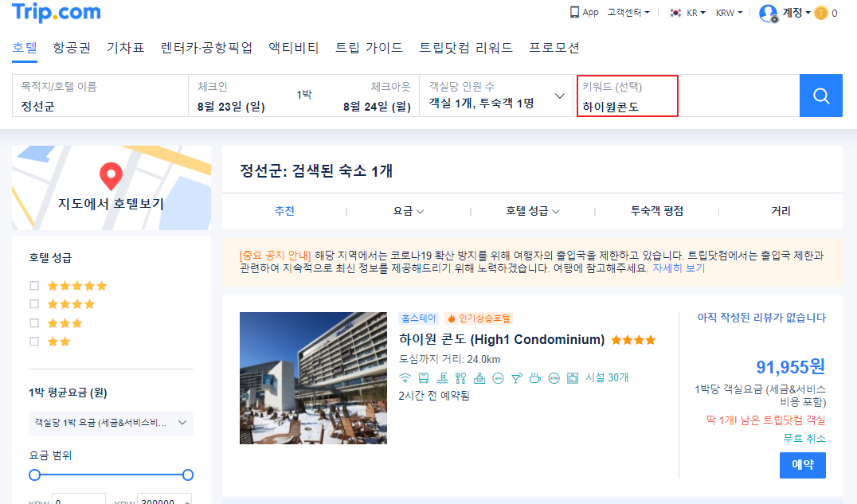Click the minimum KRW price input

(79, 499)
